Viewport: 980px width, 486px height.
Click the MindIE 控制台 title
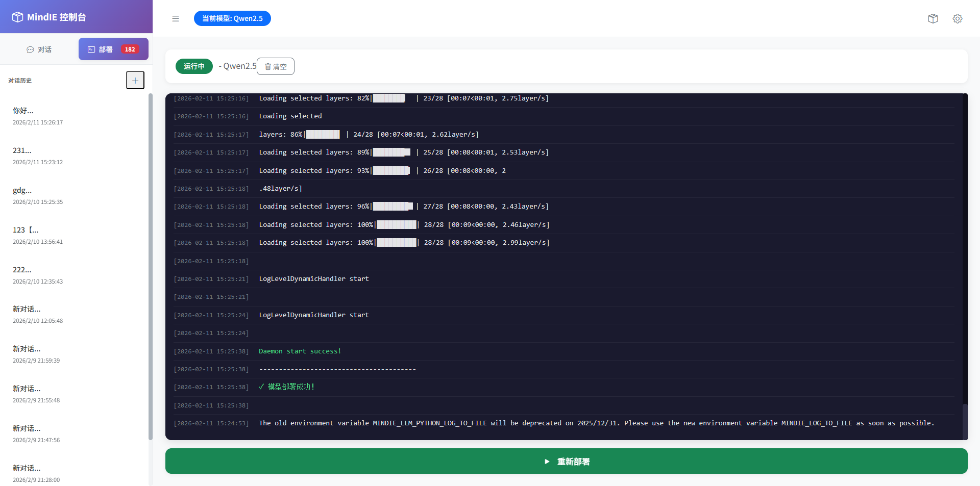pos(56,17)
